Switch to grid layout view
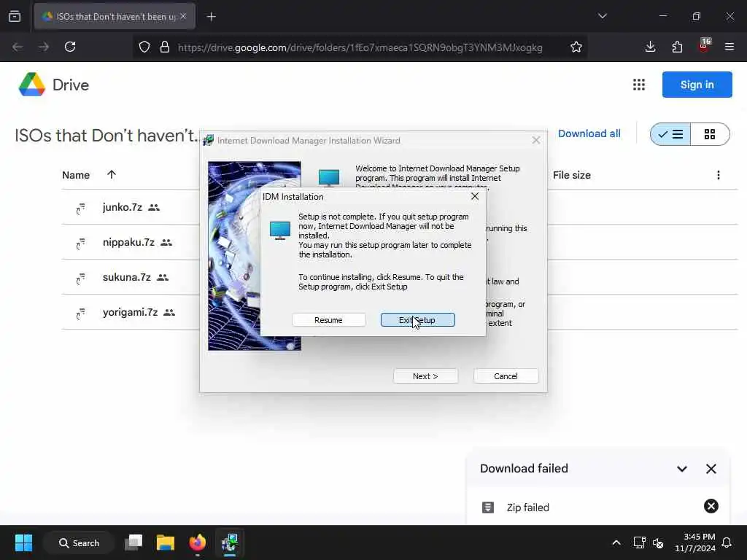 [x=710, y=134]
